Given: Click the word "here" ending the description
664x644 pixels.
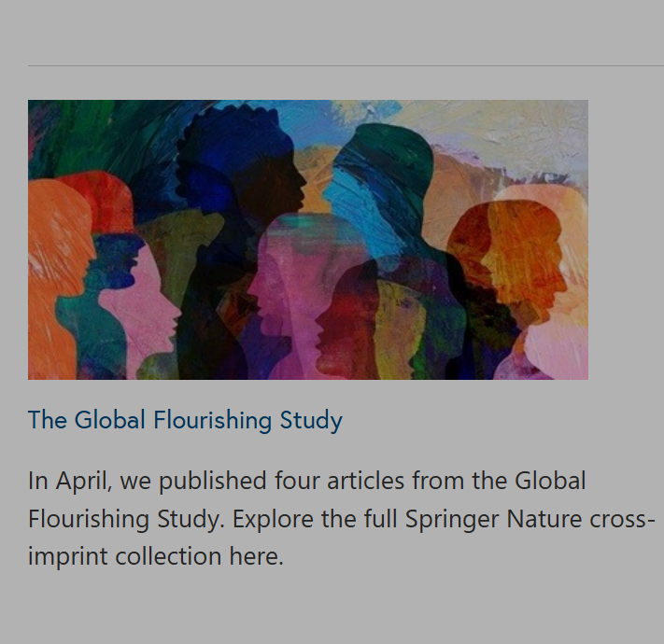Looking at the screenshot, I should [252, 556].
